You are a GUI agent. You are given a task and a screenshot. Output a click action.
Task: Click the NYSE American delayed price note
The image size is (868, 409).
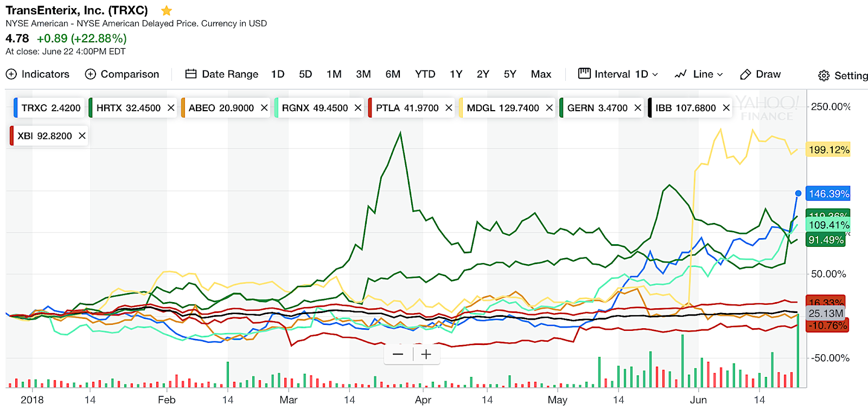tap(136, 23)
